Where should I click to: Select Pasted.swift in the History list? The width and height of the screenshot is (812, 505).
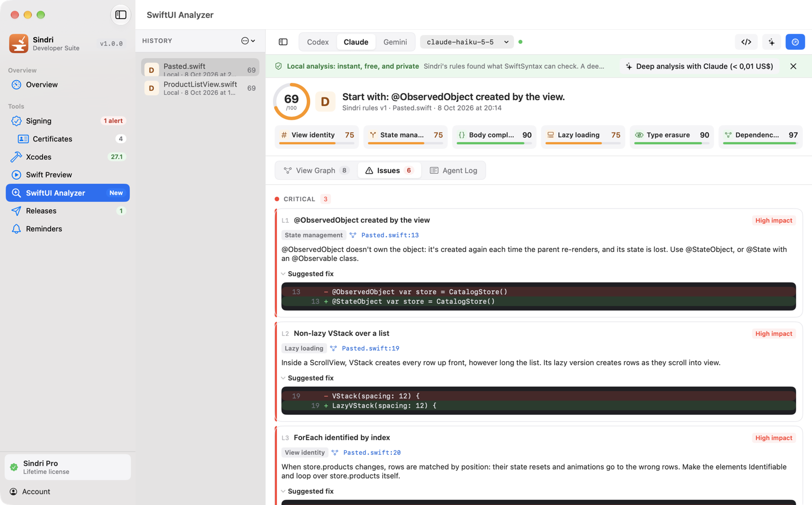tap(200, 68)
